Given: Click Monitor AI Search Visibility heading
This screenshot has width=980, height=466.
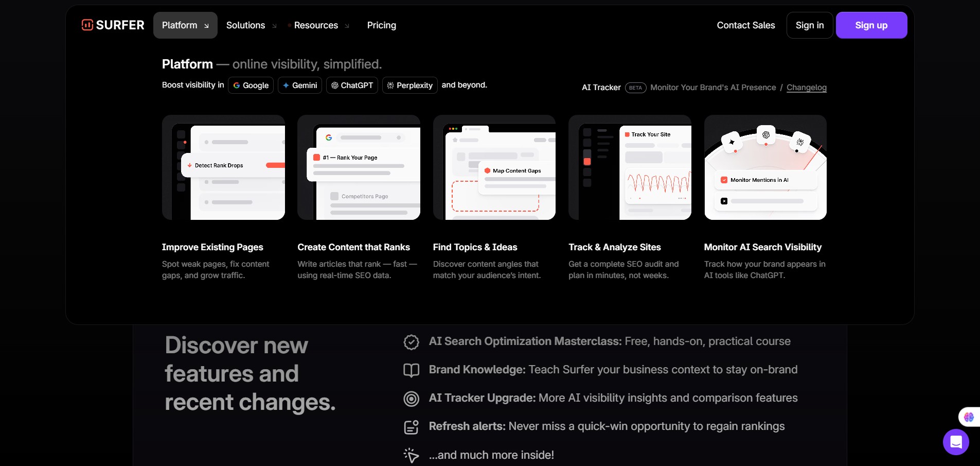Looking at the screenshot, I should point(762,247).
